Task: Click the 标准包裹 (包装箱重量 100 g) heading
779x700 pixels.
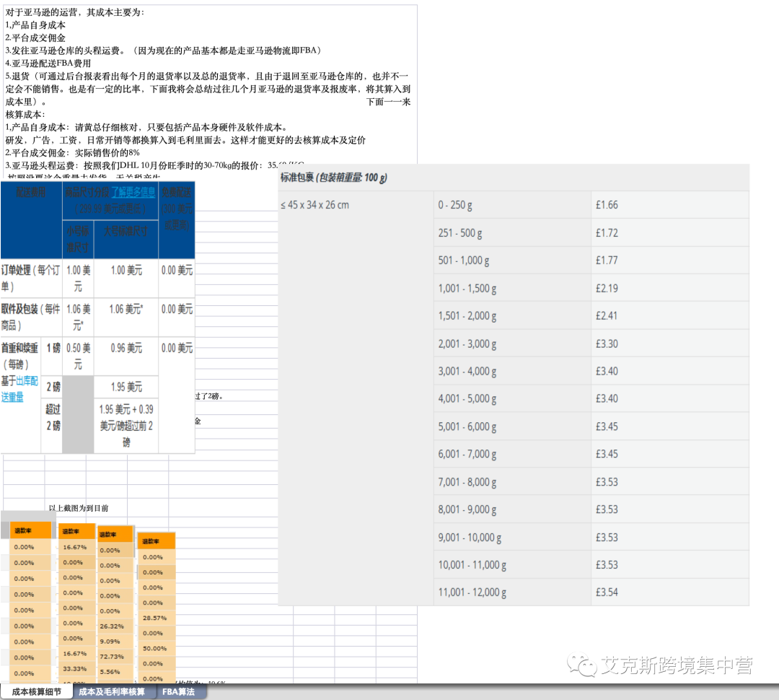Action: click(x=334, y=178)
